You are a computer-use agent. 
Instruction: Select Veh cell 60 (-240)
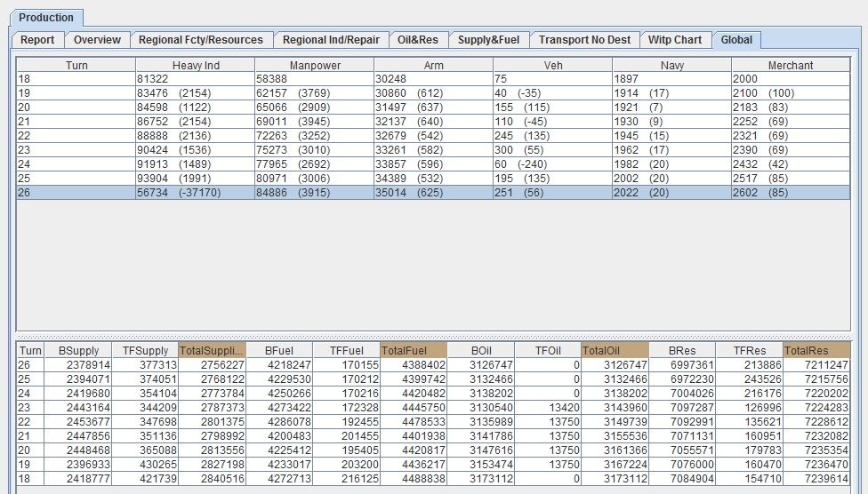tap(552, 163)
